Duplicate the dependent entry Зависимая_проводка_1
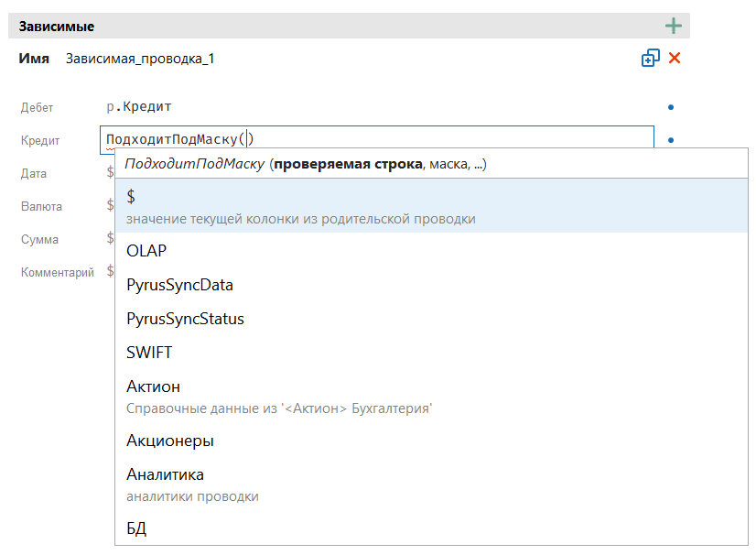This screenshot has width=756, height=555. 650,59
